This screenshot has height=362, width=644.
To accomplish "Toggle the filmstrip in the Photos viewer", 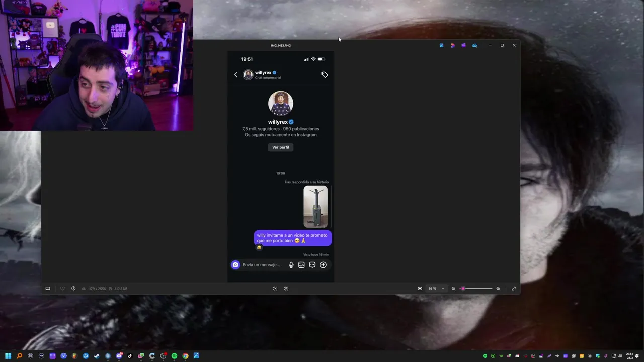I will (x=48, y=289).
